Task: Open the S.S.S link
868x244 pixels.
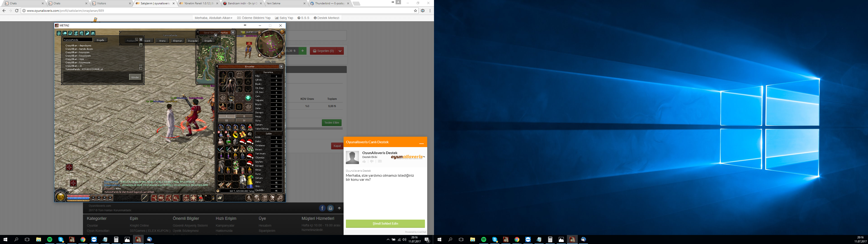Action: click(303, 18)
